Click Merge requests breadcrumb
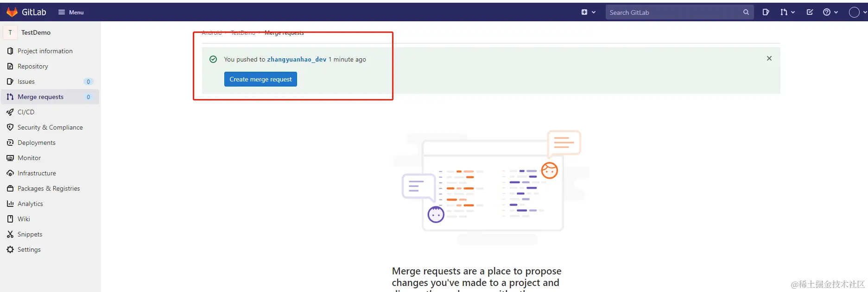 pyautogui.click(x=284, y=33)
